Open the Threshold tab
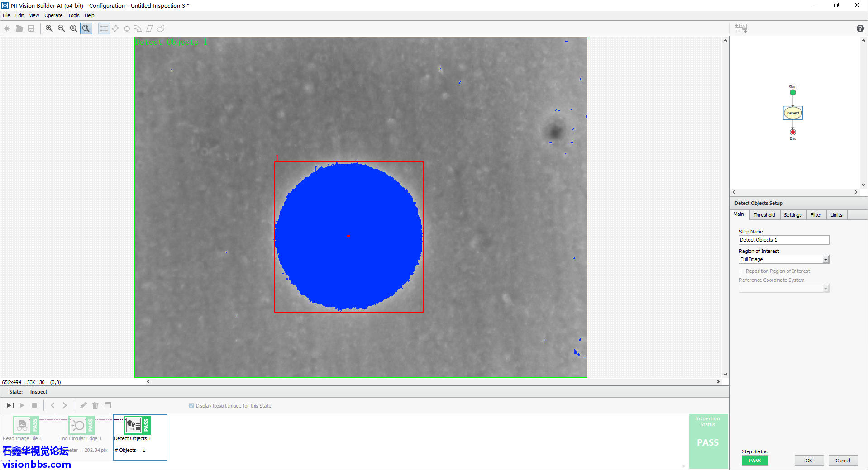 [764, 215]
